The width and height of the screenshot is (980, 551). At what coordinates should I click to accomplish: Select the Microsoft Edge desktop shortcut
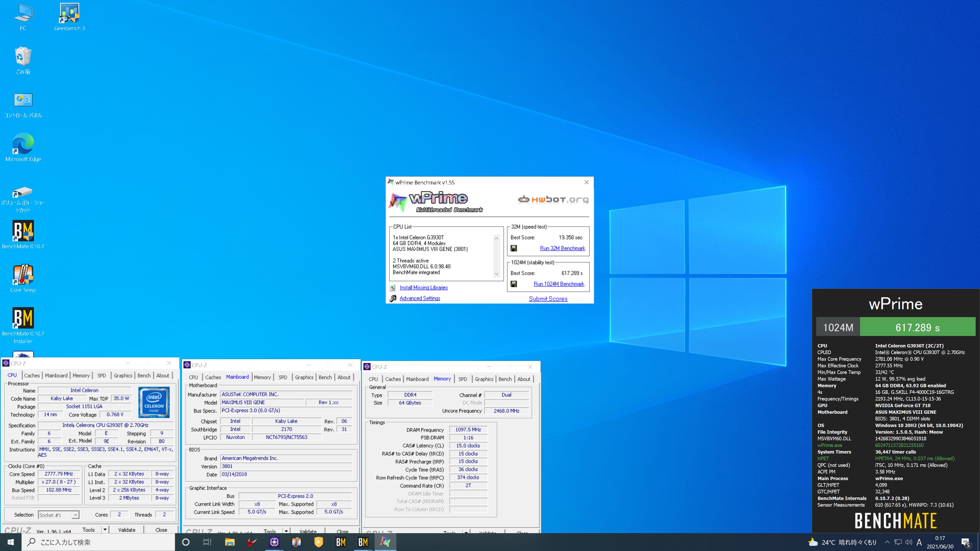coord(23,147)
